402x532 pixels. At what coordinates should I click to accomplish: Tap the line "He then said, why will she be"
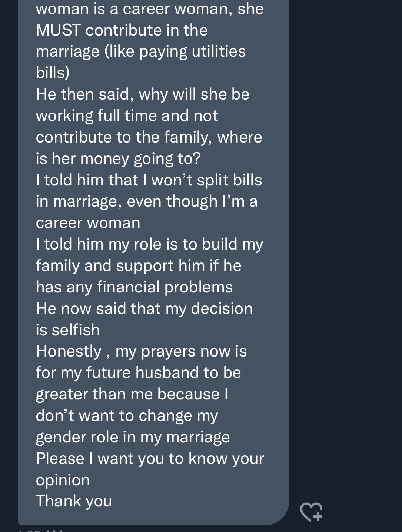tap(143, 94)
